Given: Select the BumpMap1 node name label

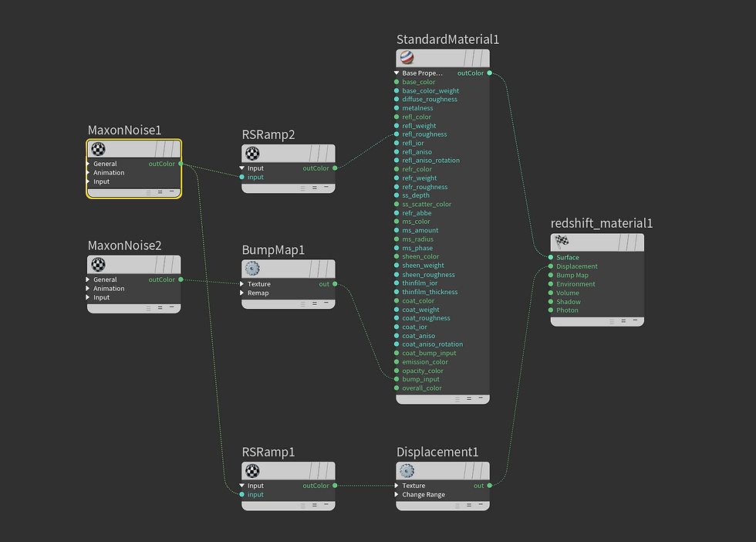Looking at the screenshot, I should (x=273, y=250).
